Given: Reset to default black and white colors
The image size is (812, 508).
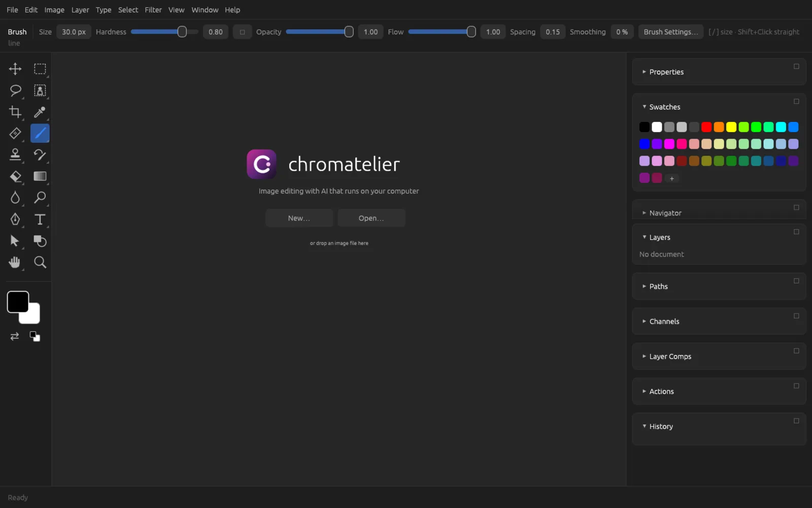Looking at the screenshot, I should click(x=35, y=336).
